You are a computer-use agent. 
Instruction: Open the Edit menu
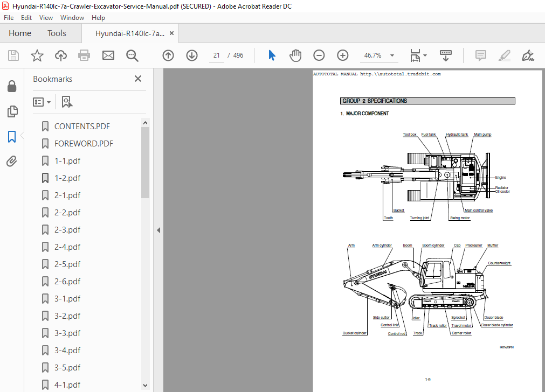pyautogui.click(x=26, y=18)
